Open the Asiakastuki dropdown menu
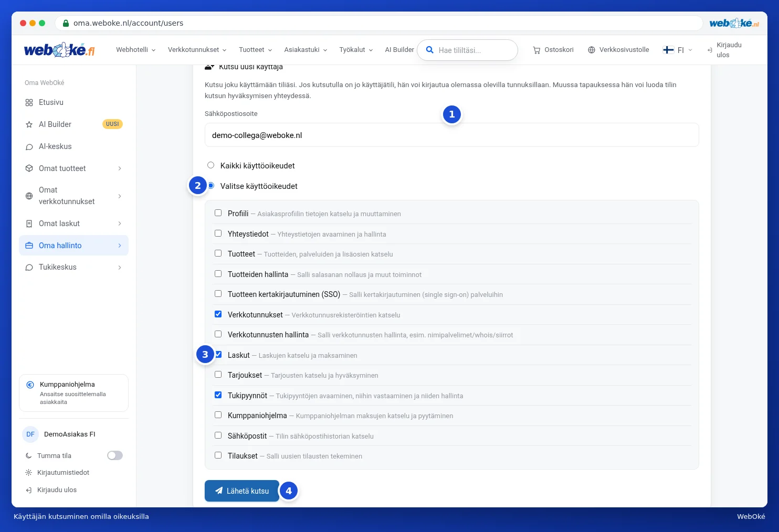Viewport: 779px width, 532px height. 306,50
